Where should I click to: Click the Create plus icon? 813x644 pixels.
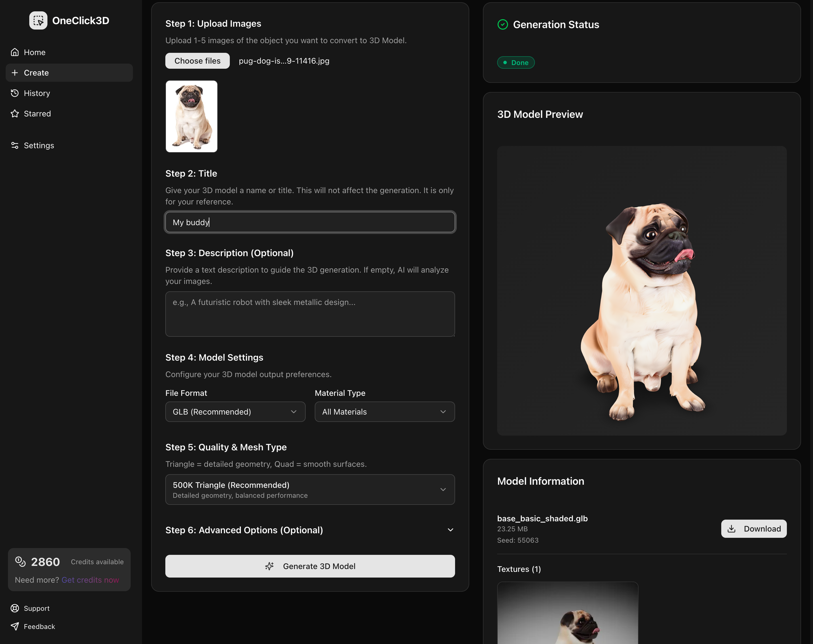pyautogui.click(x=15, y=73)
